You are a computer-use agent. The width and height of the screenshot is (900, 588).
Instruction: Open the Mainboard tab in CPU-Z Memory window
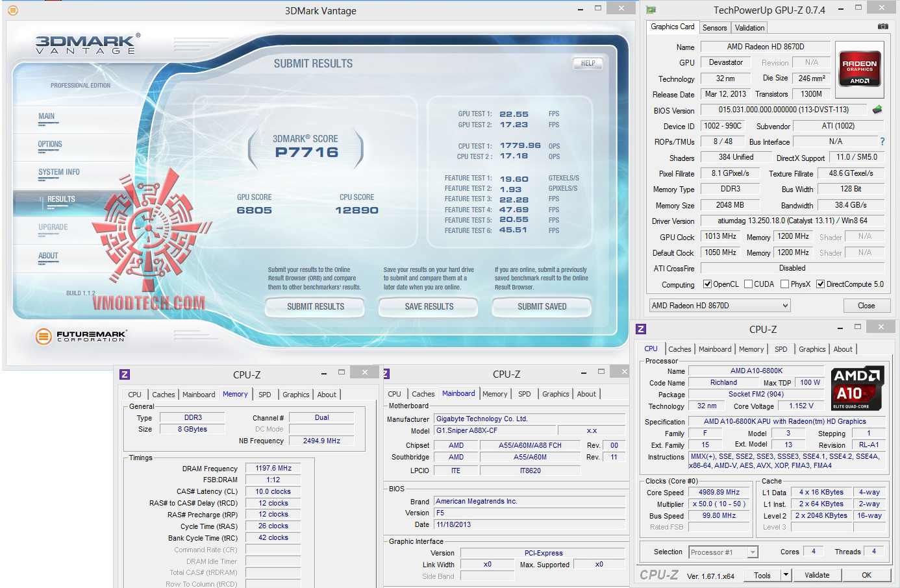pyautogui.click(x=199, y=395)
